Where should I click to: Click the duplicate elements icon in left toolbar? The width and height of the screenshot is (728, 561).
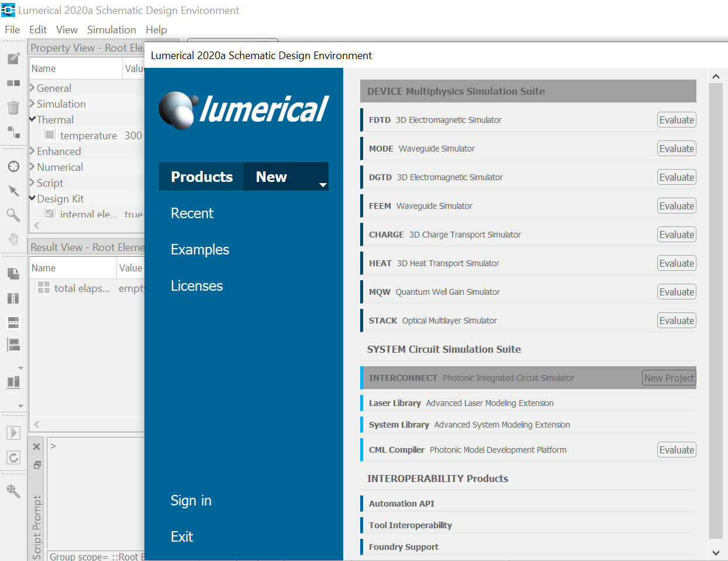coord(13,83)
